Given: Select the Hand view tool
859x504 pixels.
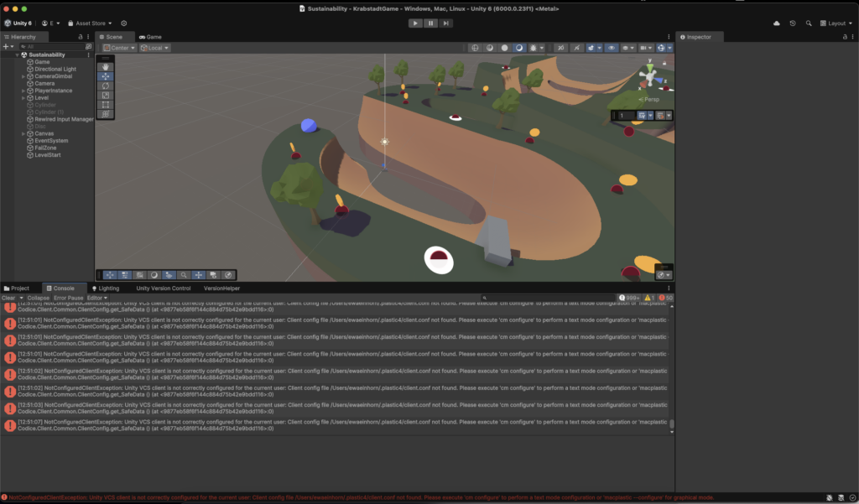Looking at the screenshot, I should tap(105, 67).
